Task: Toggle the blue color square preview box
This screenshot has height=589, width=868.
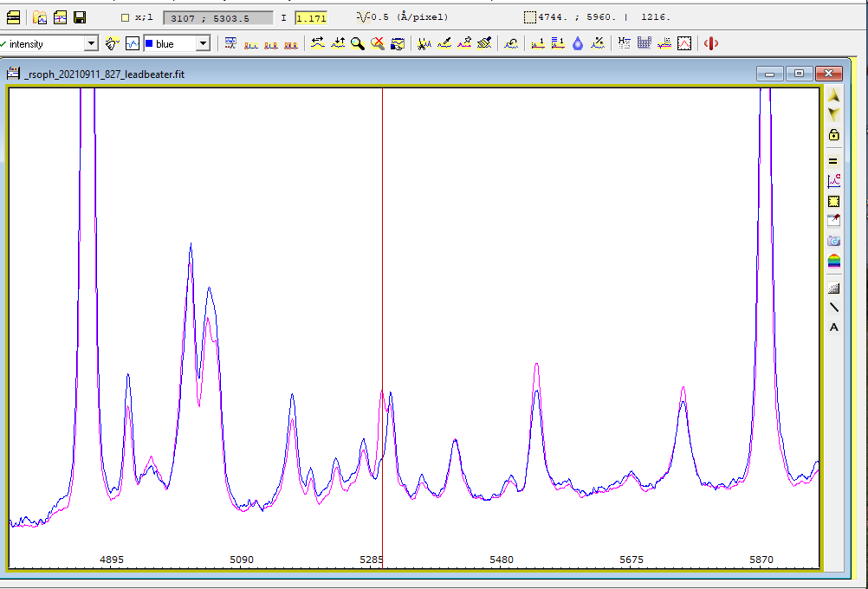Action: pos(149,42)
